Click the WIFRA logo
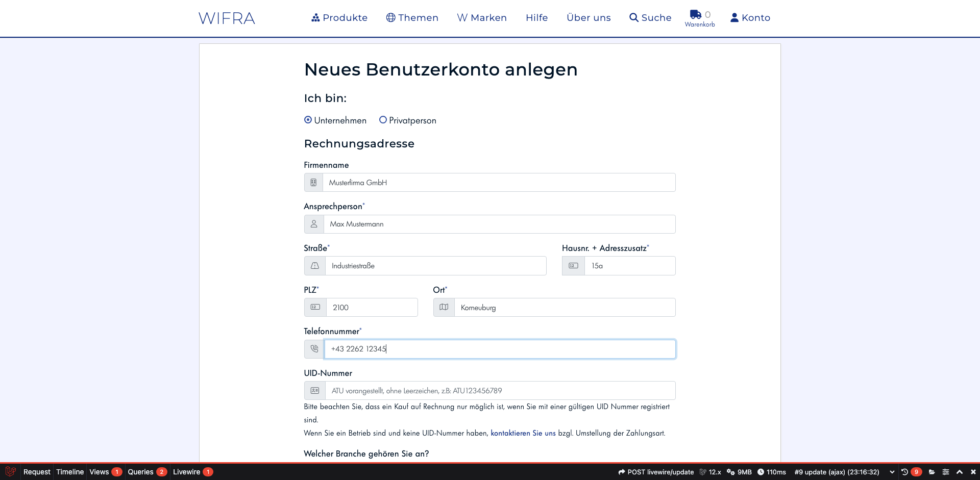Image resolution: width=980 pixels, height=480 pixels. 226,18
